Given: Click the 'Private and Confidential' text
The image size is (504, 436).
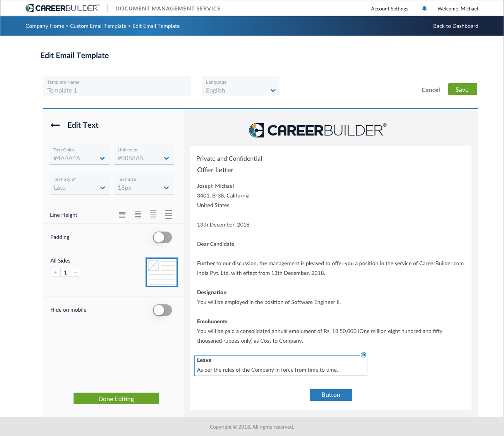Looking at the screenshot, I should click(229, 158).
